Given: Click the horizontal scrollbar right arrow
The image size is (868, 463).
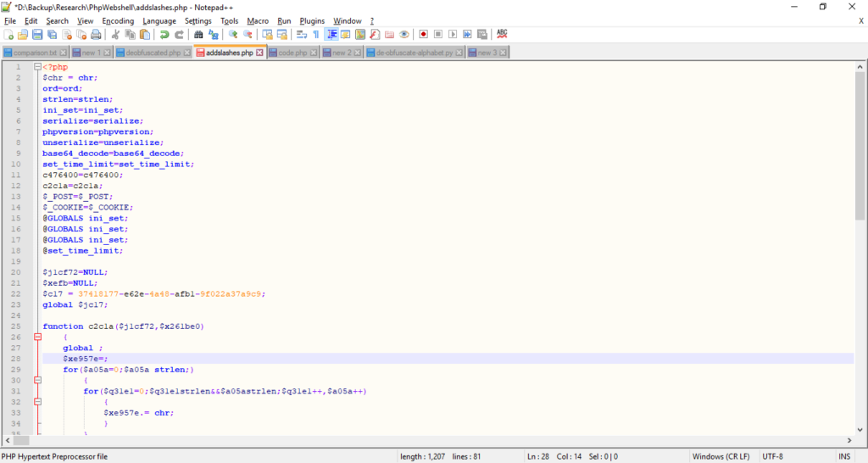Looking at the screenshot, I should click(849, 440).
